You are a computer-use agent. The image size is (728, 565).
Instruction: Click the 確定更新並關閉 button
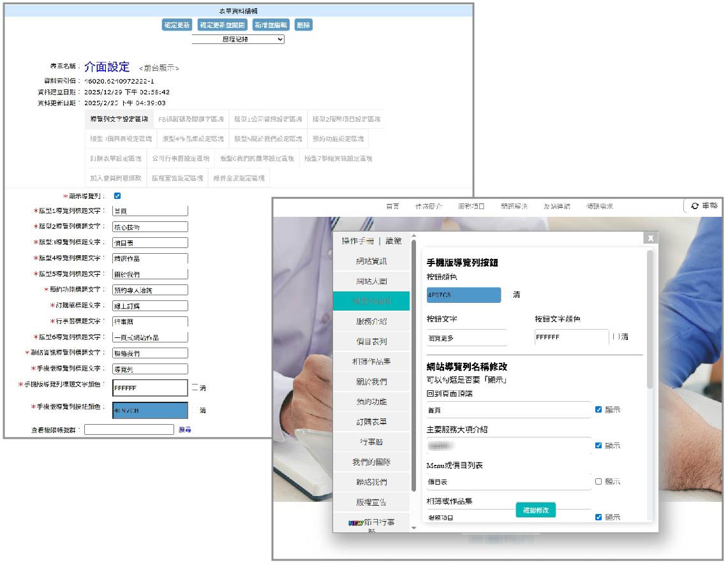[x=223, y=25]
